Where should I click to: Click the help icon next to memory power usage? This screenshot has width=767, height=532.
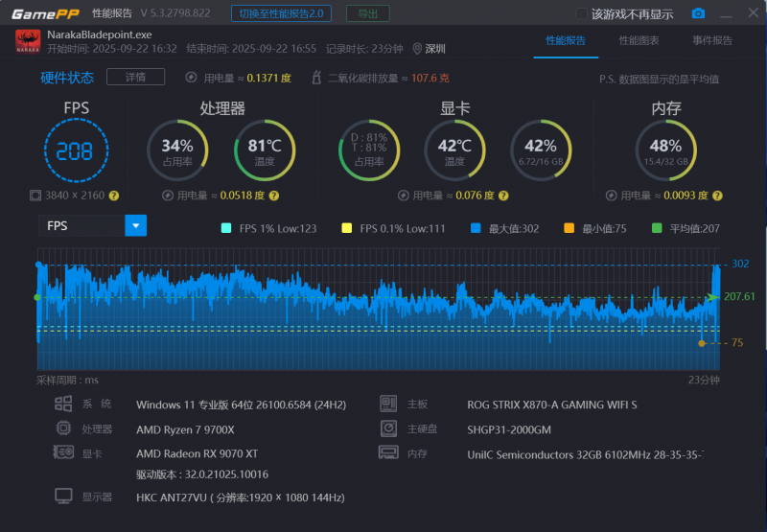pyautogui.click(x=717, y=196)
